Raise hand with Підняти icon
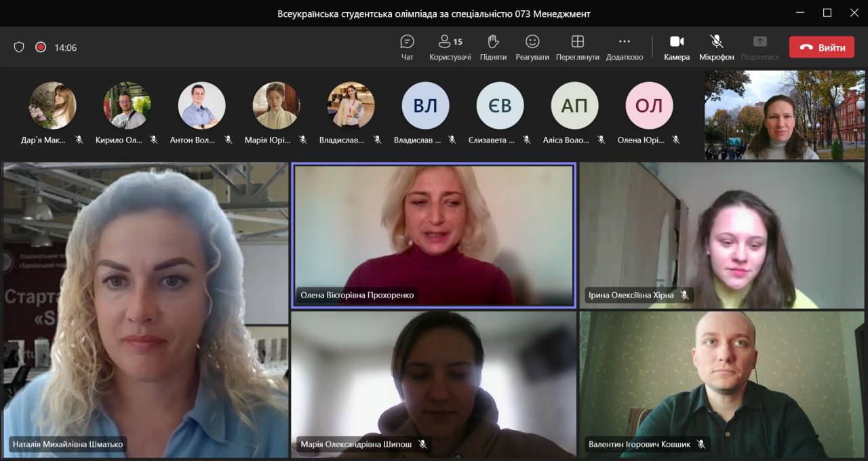The image size is (868, 461). click(x=493, y=47)
